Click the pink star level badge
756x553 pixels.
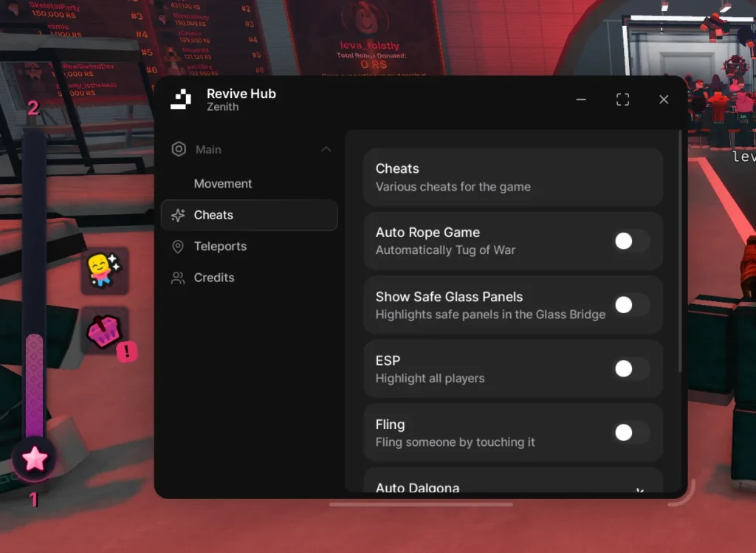click(35, 459)
